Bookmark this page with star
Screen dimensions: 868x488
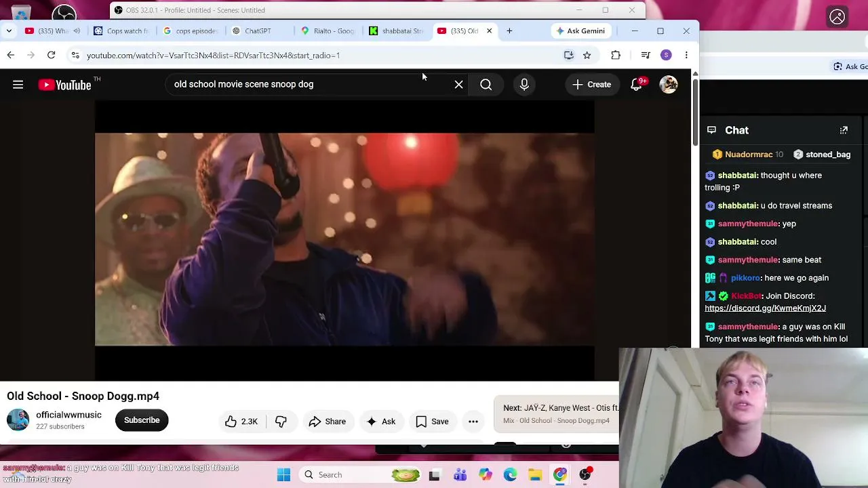point(587,56)
